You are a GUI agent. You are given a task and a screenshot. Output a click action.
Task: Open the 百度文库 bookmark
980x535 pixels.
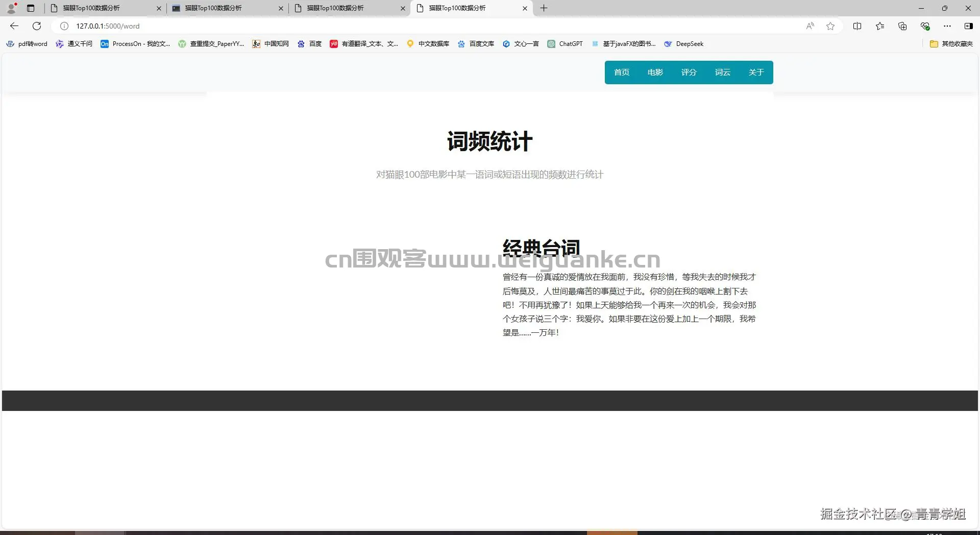(476, 44)
